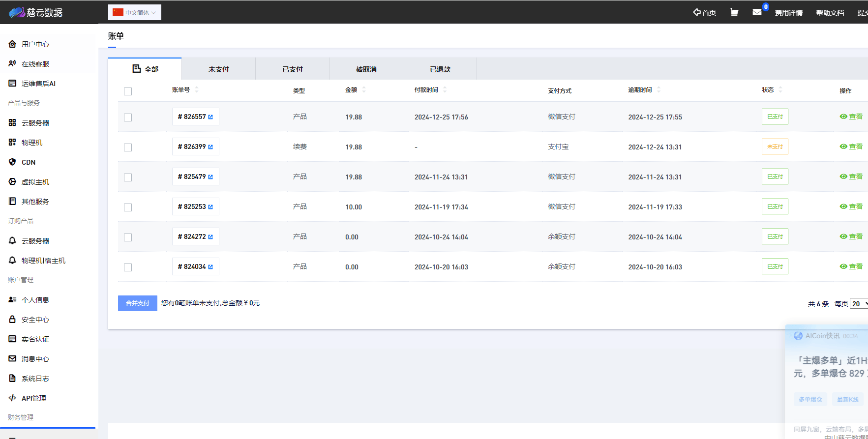Image resolution: width=868 pixels, height=439 pixels.
Task: Click 云服务器 grid icon under 产品与服务
Action: coord(12,123)
